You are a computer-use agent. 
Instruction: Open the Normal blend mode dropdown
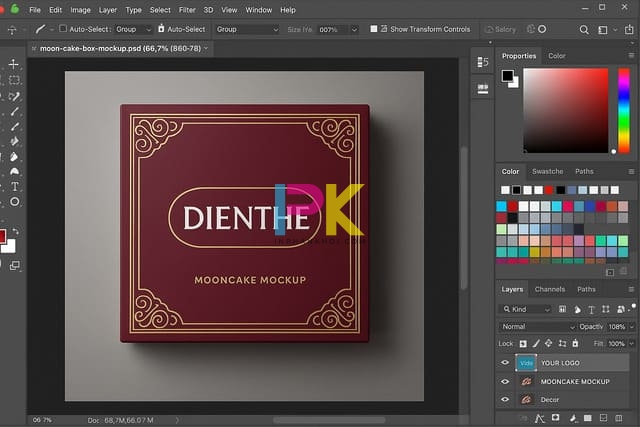(x=537, y=327)
